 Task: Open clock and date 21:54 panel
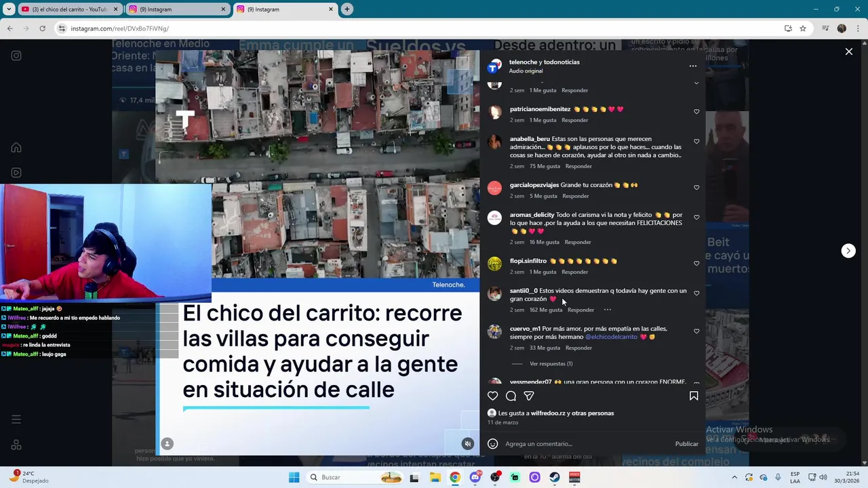tap(846, 477)
